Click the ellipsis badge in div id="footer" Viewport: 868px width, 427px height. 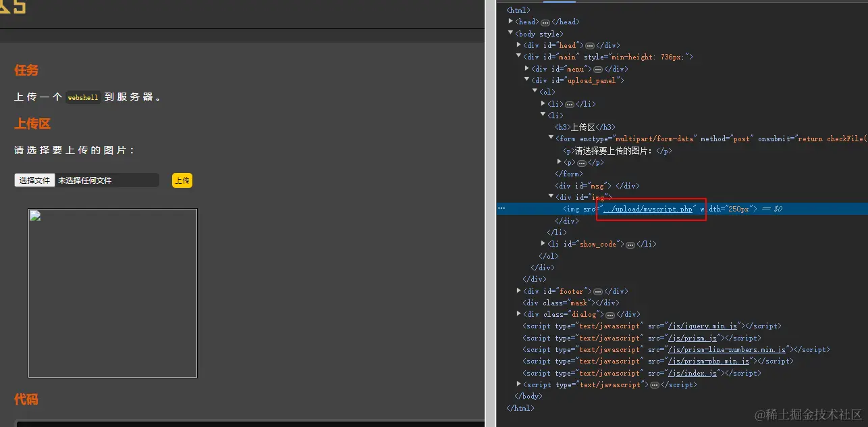pos(597,292)
